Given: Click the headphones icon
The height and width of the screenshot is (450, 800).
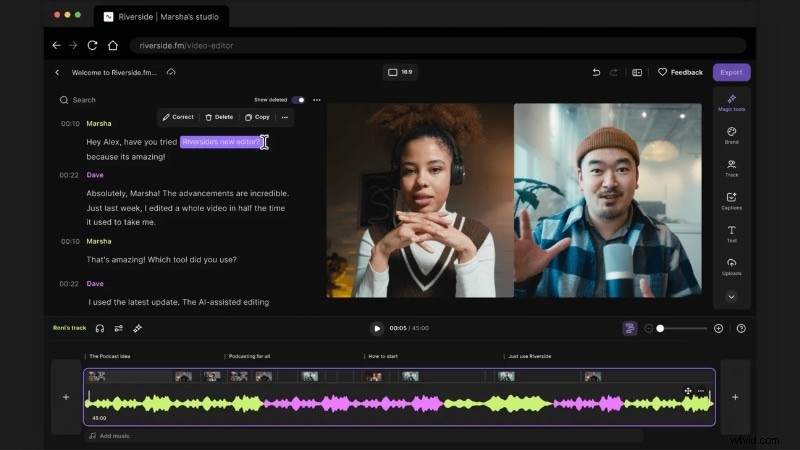Looking at the screenshot, I should point(100,329).
